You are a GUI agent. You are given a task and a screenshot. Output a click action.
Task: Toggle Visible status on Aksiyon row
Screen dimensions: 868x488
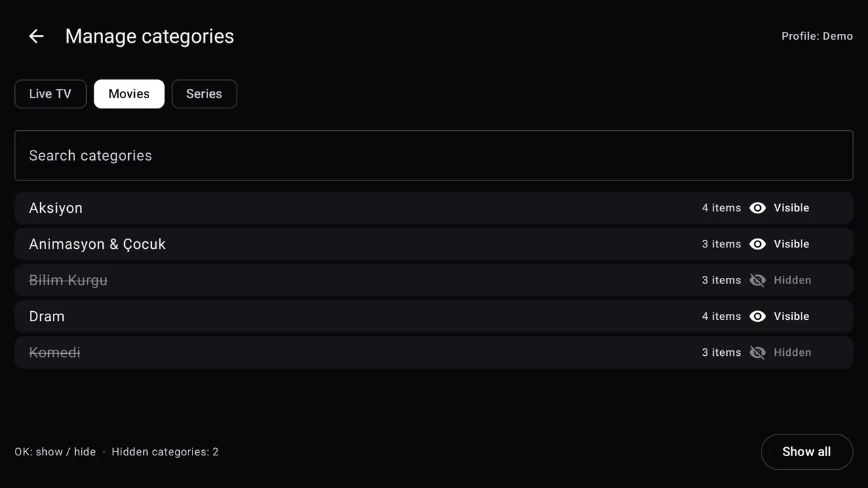(791, 208)
